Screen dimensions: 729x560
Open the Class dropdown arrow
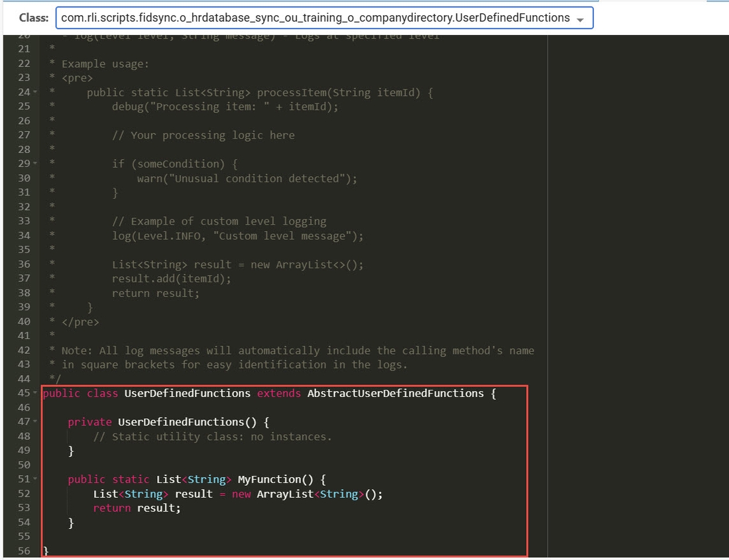(580, 19)
